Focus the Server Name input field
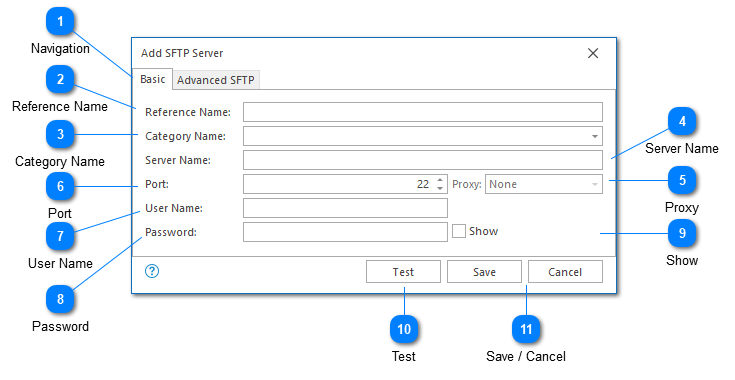Image resolution: width=735 pixels, height=380 pixels. coord(423,160)
